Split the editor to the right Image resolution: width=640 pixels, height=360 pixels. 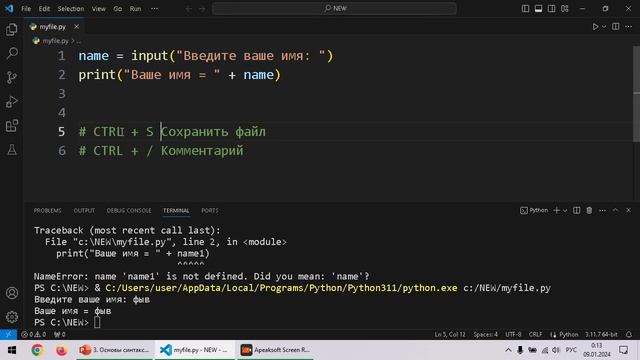pos(616,27)
